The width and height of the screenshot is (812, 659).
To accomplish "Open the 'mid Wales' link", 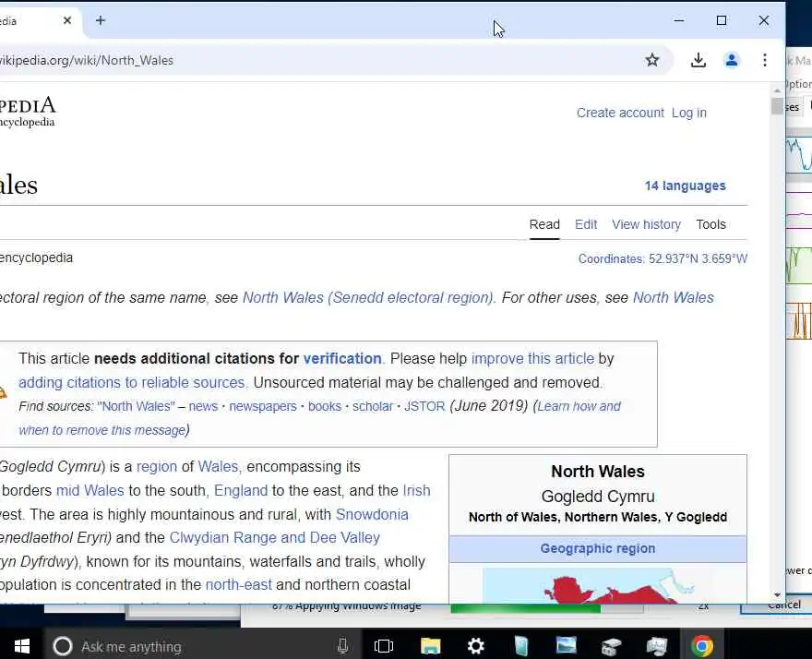I will (90, 491).
